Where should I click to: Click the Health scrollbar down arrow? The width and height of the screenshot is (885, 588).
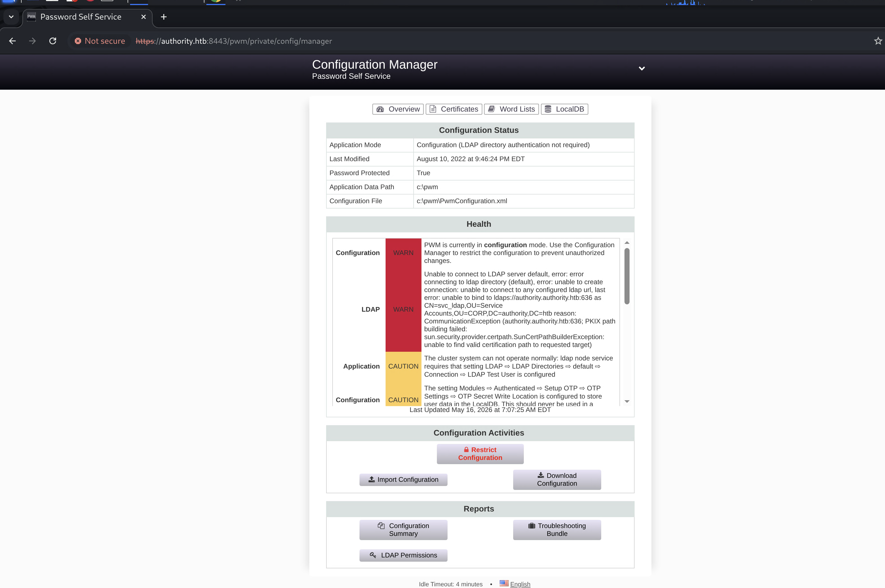626,401
